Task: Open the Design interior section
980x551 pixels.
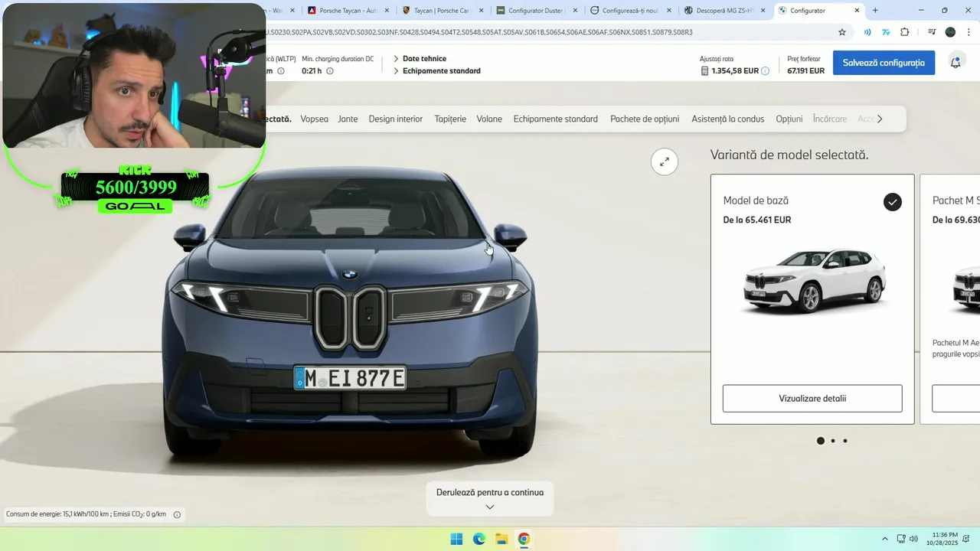Action: click(395, 119)
